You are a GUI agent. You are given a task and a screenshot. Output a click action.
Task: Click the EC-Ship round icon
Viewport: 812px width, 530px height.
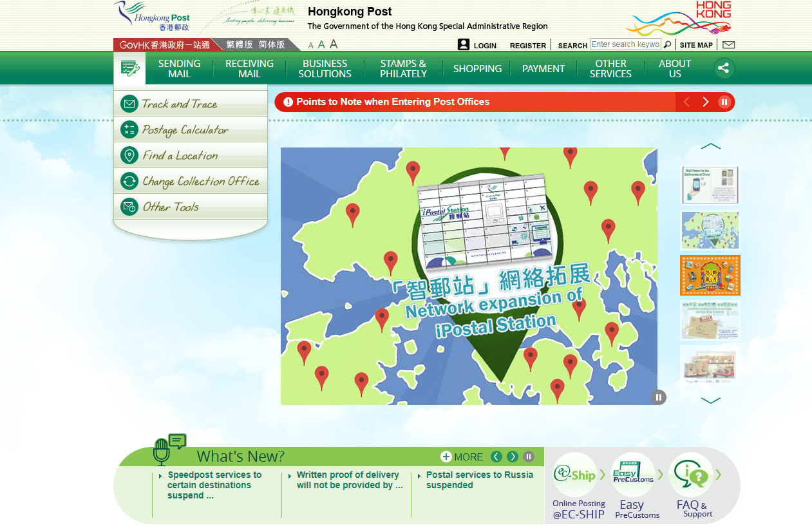click(574, 475)
